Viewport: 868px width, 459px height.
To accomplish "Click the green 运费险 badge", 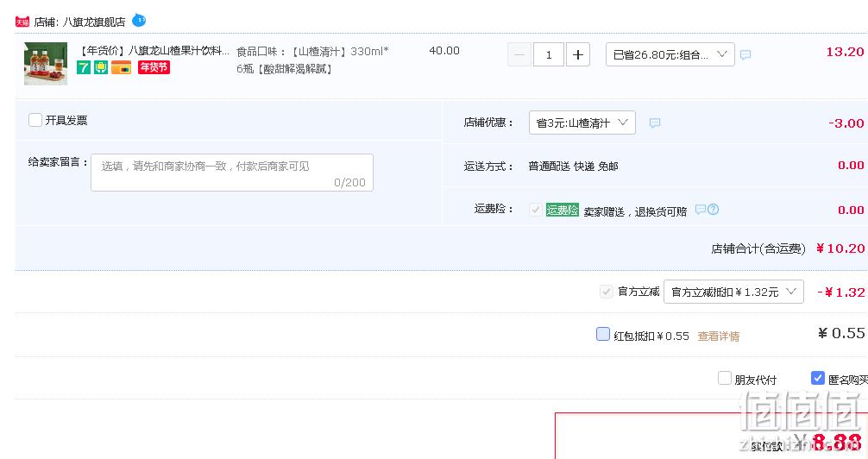I will click(x=563, y=210).
